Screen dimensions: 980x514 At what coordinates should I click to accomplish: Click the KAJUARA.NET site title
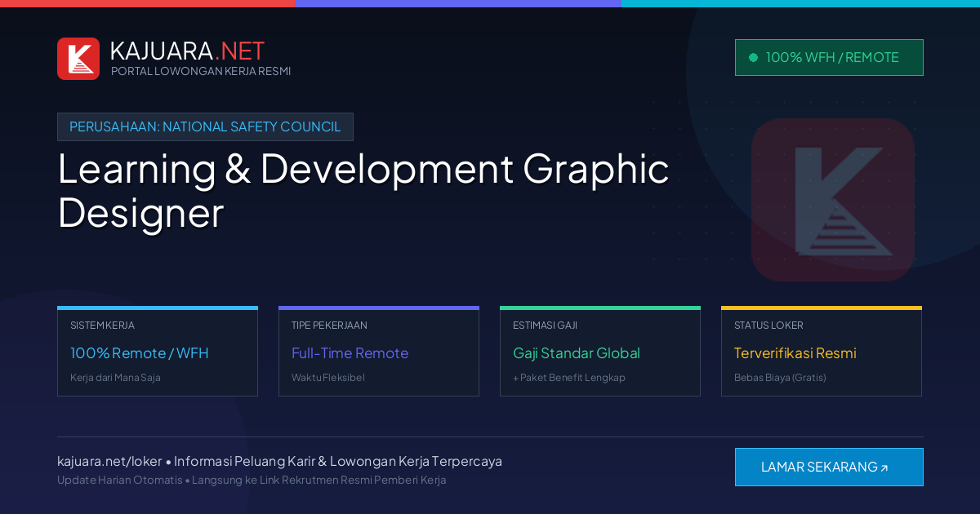pyautogui.click(x=187, y=51)
